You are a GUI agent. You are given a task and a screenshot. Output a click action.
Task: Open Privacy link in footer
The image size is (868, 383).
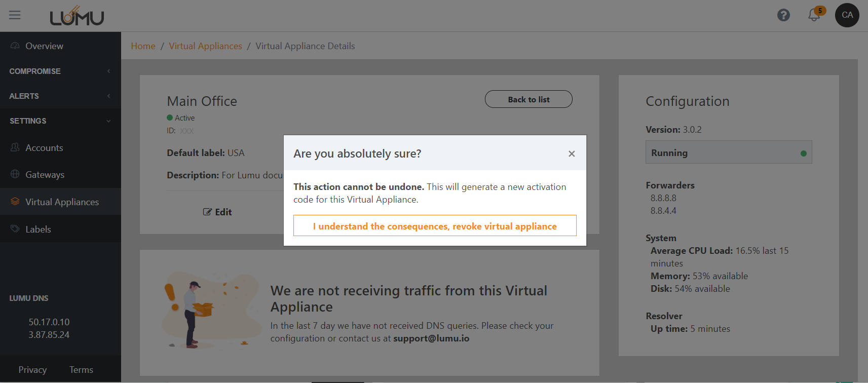(x=32, y=370)
